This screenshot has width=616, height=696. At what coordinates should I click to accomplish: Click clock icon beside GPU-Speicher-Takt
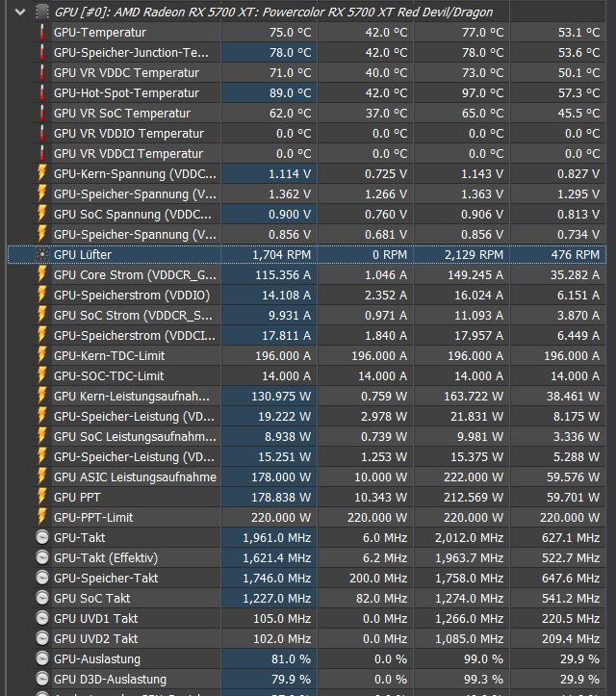(42, 578)
